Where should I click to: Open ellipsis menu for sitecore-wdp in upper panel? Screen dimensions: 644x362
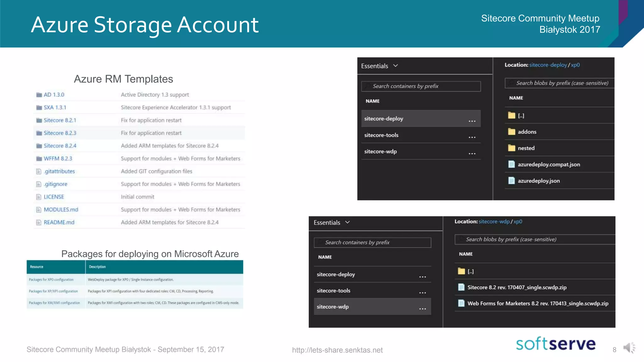tap(472, 154)
